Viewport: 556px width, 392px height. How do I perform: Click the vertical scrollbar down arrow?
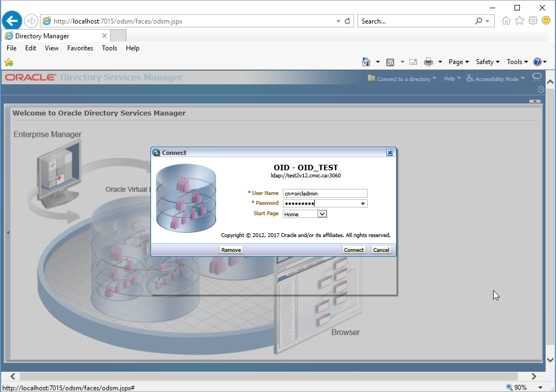coord(551,360)
